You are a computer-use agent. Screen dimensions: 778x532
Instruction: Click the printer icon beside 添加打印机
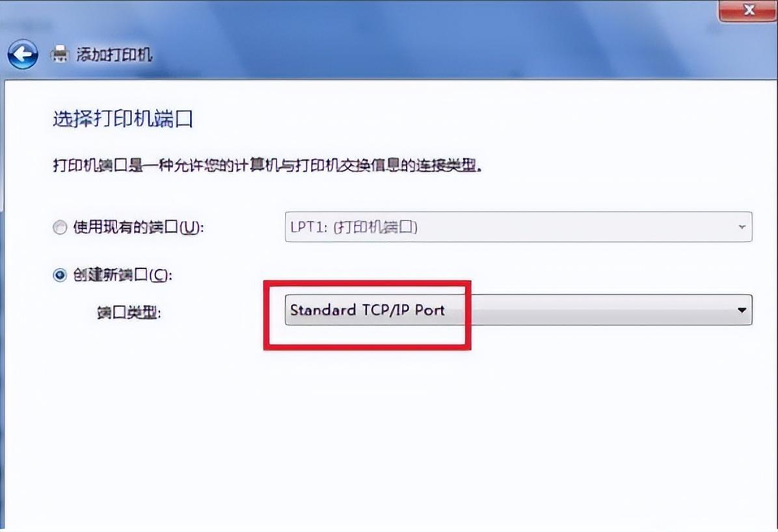[60, 54]
